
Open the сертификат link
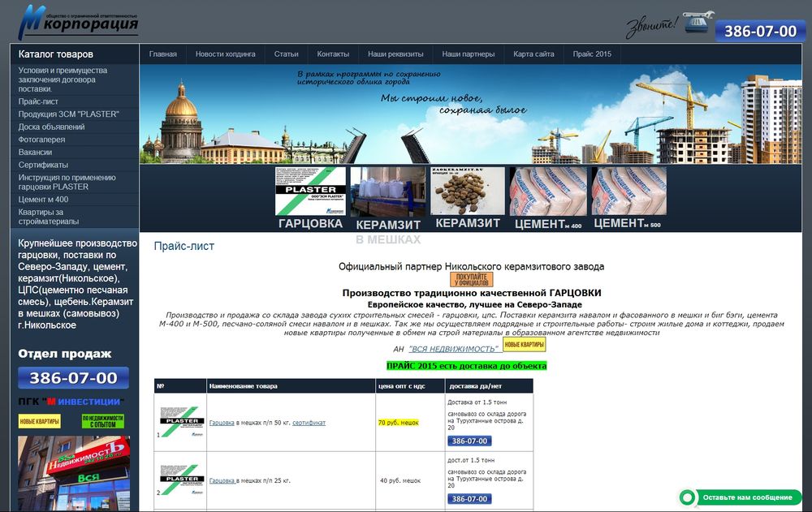click(x=309, y=423)
